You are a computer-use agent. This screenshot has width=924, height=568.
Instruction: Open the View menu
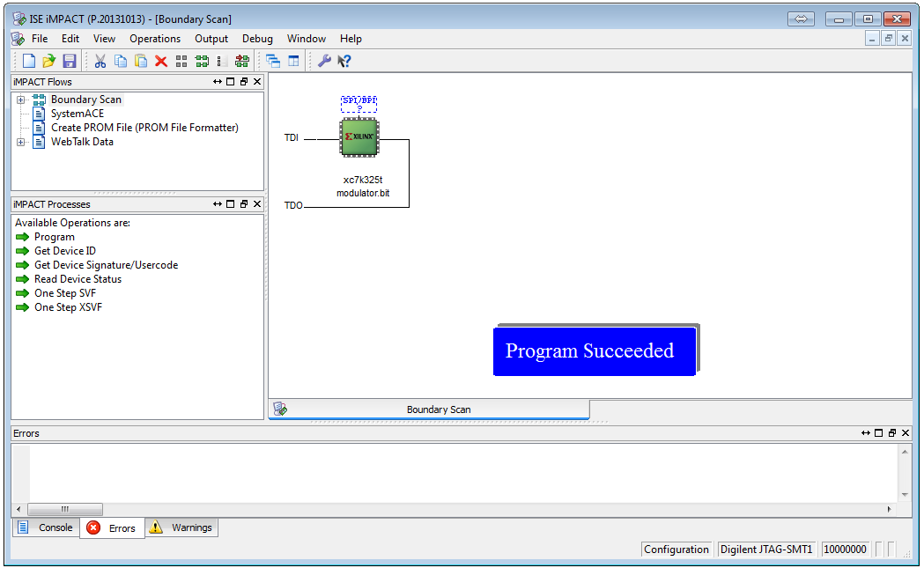[x=104, y=39]
